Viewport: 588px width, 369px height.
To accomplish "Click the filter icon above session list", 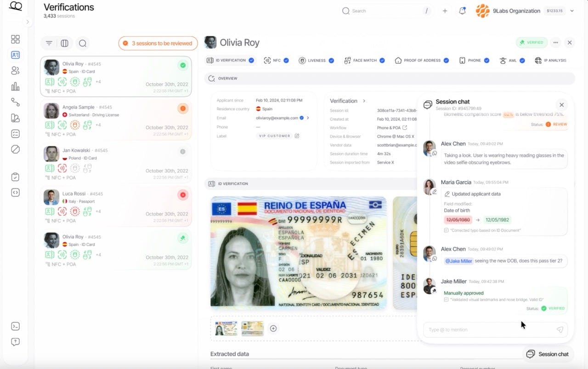I will [49, 43].
